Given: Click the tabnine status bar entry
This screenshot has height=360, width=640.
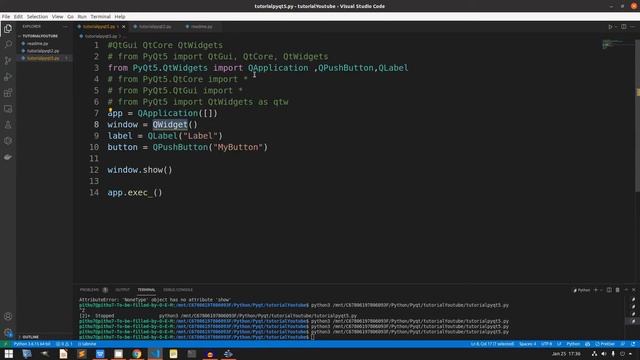Looking at the screenshot, I should (x=87, y=344).
